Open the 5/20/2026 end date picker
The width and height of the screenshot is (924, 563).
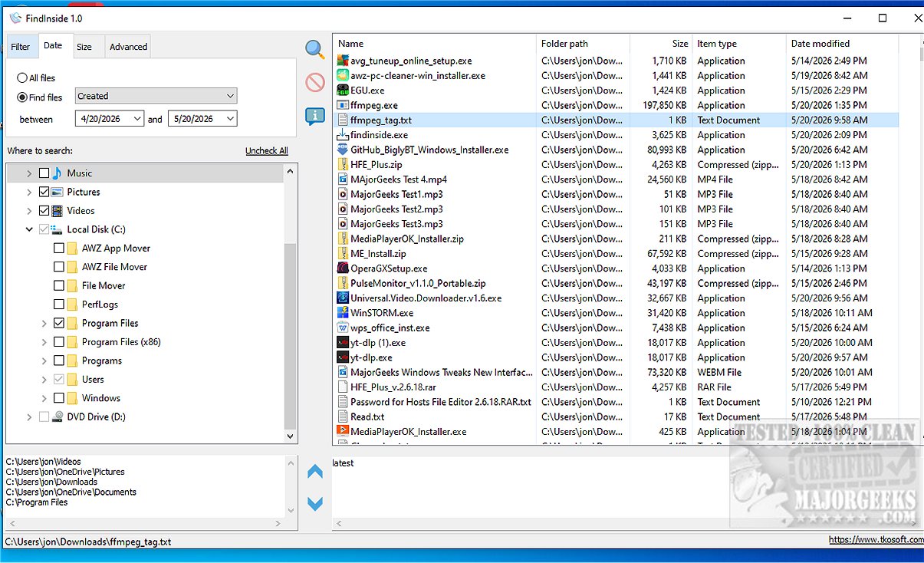202,119
